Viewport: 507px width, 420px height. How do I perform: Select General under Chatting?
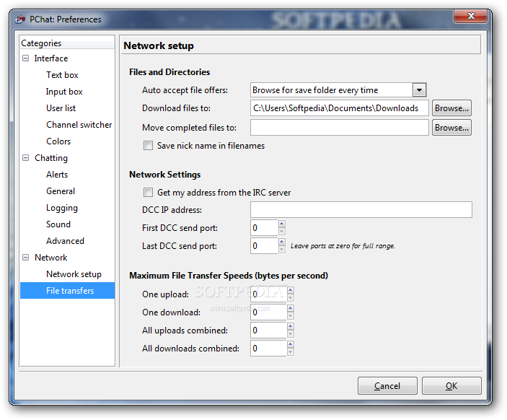[x=61, y=191]
